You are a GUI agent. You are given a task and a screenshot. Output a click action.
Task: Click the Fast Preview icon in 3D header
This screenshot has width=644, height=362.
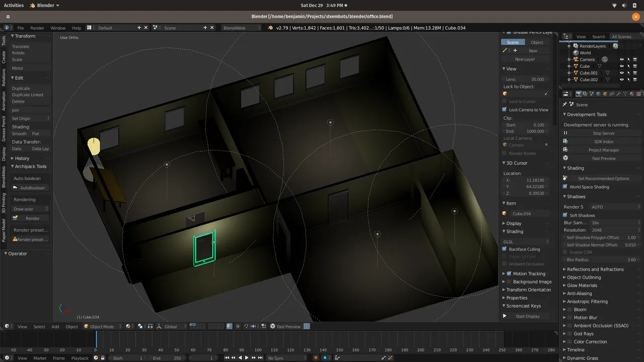click(273, 326)
